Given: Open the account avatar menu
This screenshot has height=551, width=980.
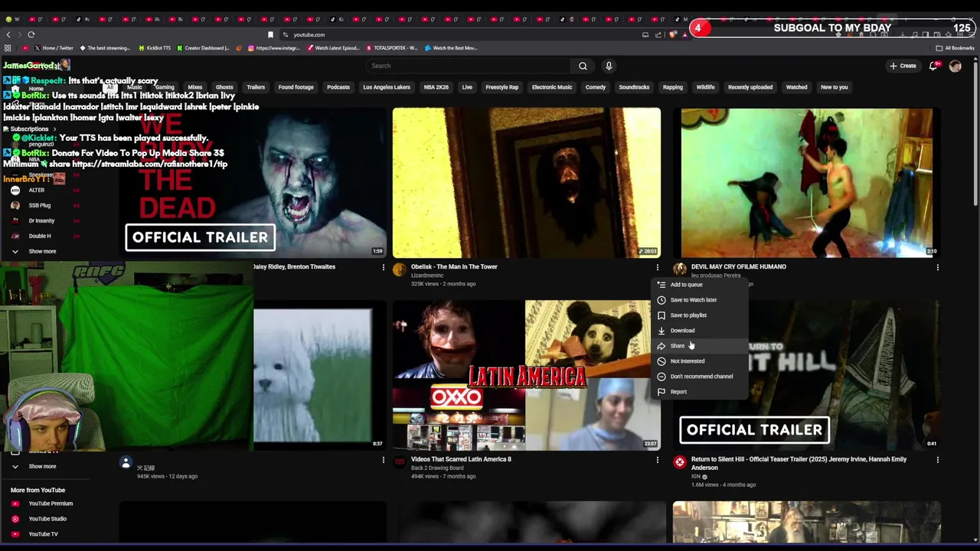Looking at the screenshot, I should tap(955, 66).
